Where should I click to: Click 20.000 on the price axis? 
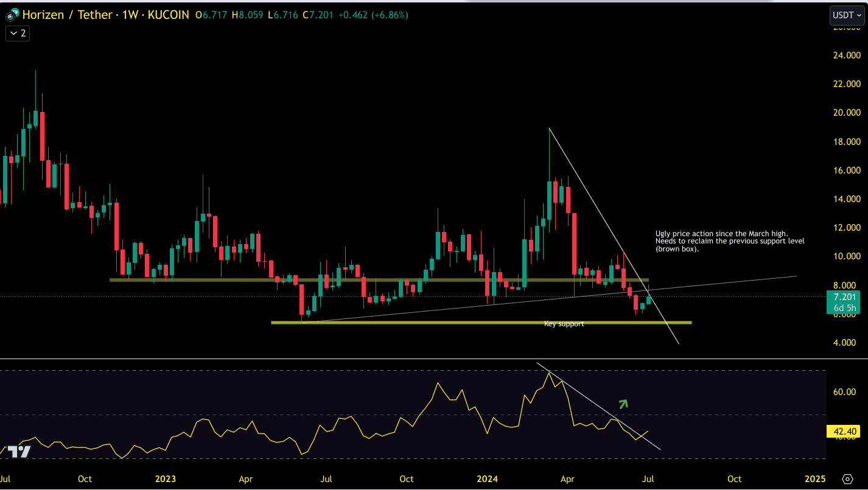click(847, 113)
